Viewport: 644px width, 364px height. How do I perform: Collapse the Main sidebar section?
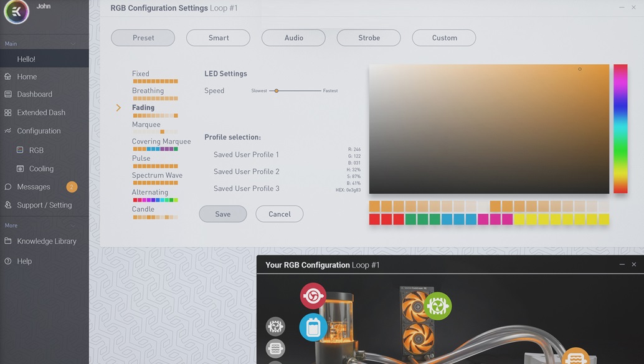(x=73, y=44)
